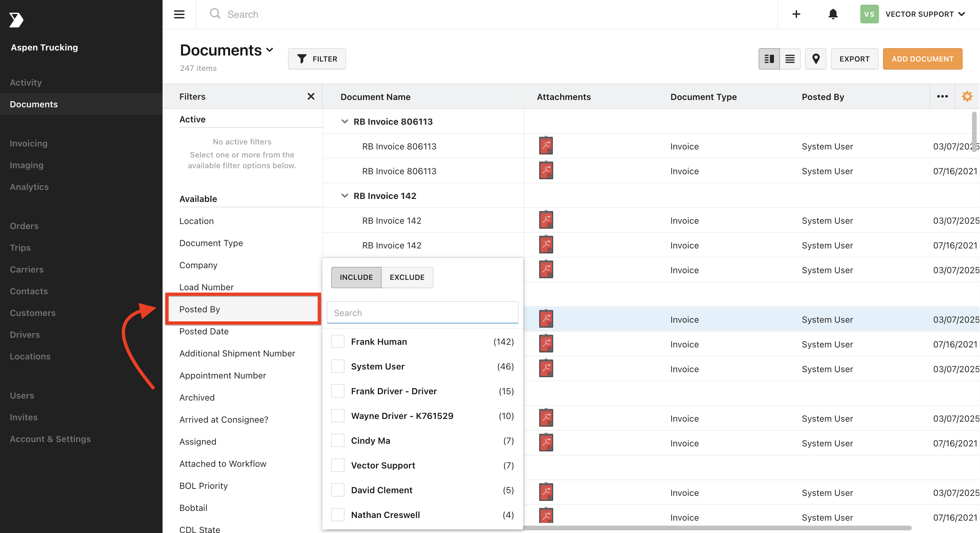Open table settings gear icon
This screenshot has width=980, height=533.
967,97
